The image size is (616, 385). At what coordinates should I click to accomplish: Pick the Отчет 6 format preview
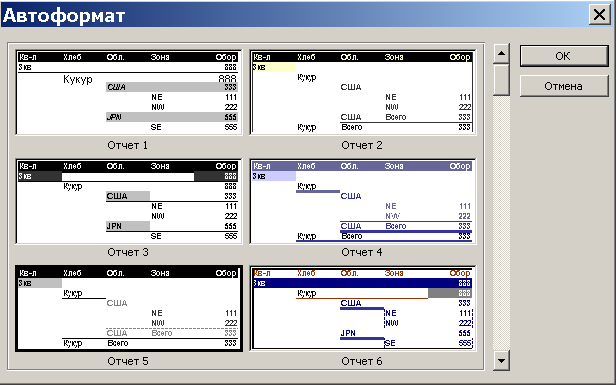[x=363, y=308]
